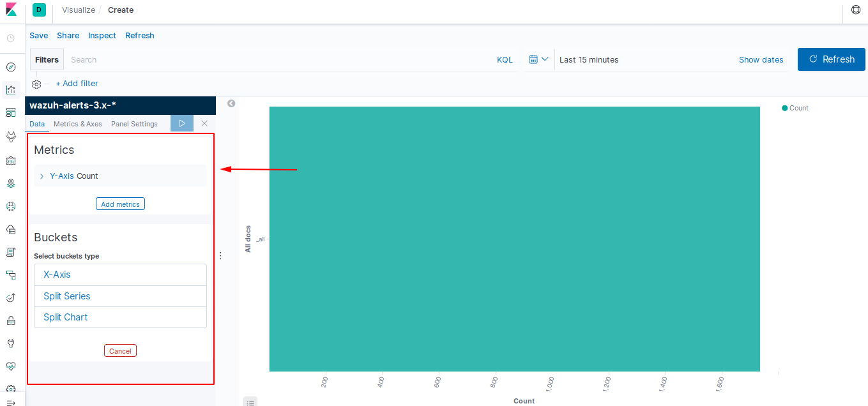Toggle KQL query language
The width and height of the screenshot is (868, 406).
pos(505,60)
